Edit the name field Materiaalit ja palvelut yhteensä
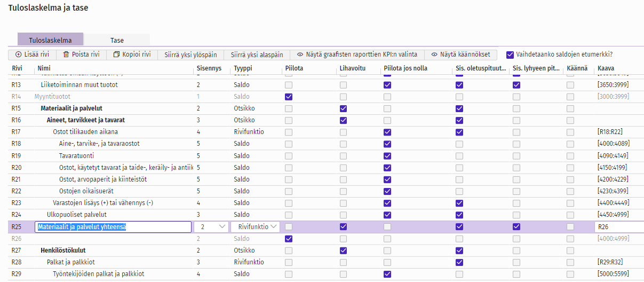644x282 pixels. pos(113,227)
